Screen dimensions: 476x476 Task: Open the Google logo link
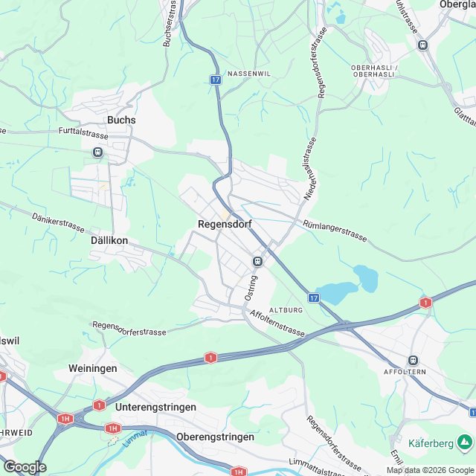click(25, 467)
